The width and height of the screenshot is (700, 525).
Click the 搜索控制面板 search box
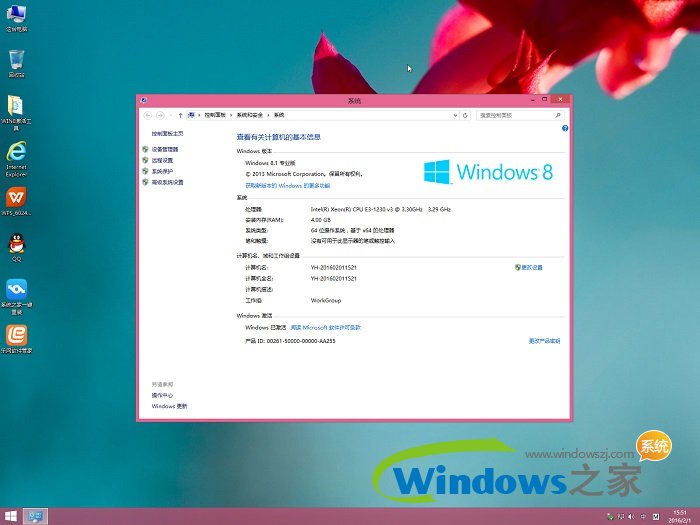pos(514,116)
